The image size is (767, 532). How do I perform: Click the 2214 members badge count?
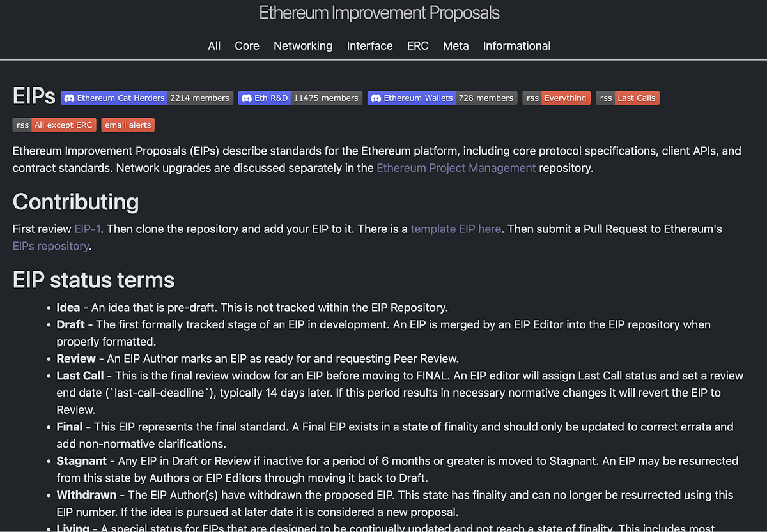point(199,98)
